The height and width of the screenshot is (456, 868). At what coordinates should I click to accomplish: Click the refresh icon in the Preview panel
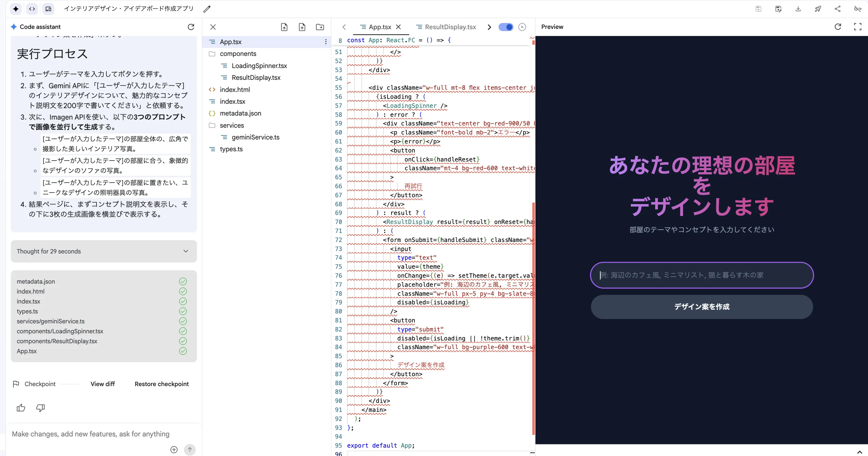tap(838, 27)
